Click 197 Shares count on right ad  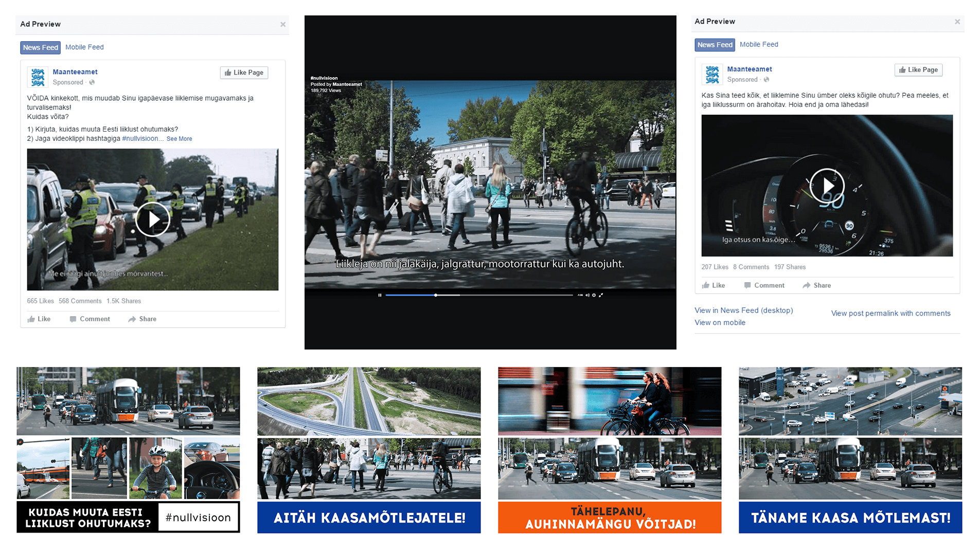tap(790, 267)
